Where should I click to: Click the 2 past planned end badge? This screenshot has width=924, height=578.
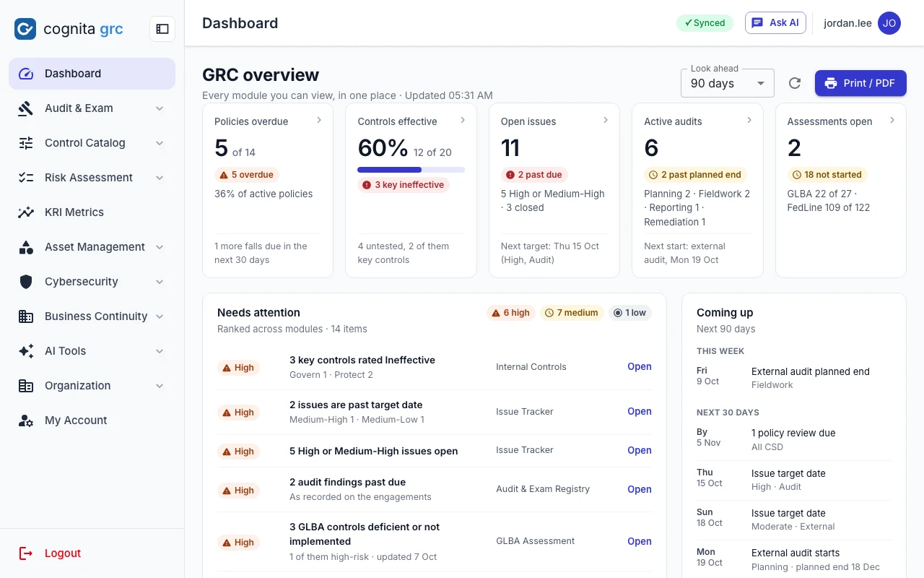(x=696, y=175)
